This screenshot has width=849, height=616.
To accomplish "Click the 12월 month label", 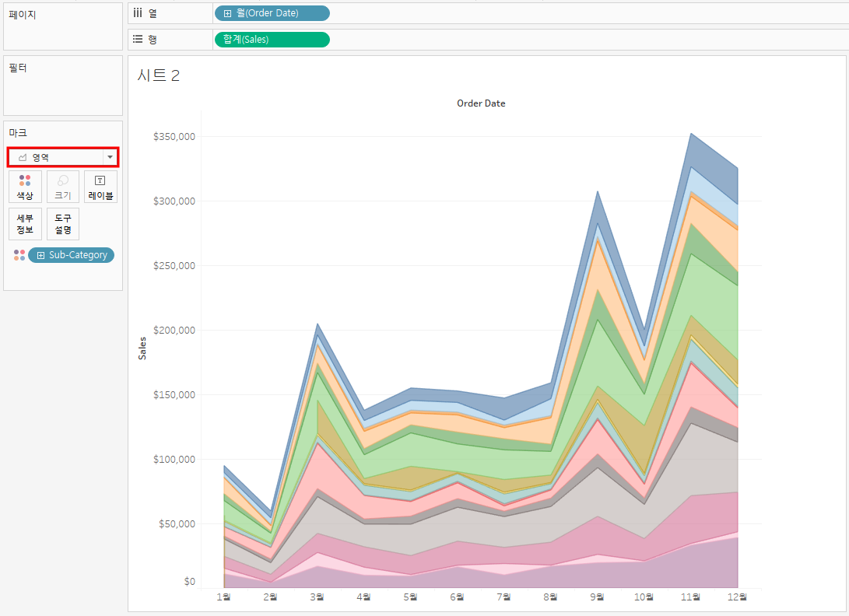I will click(x=737, y=597).
